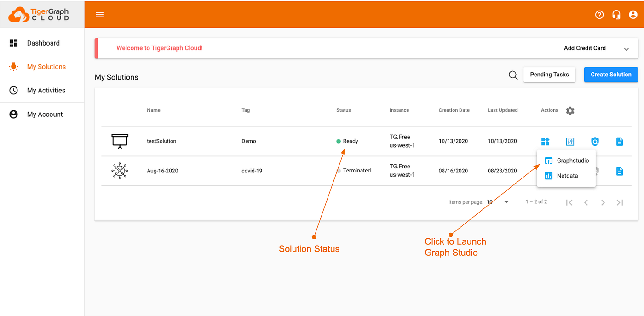Click the Terminated status cell
This screenshot has width=644, height=316.
point(354,171)
